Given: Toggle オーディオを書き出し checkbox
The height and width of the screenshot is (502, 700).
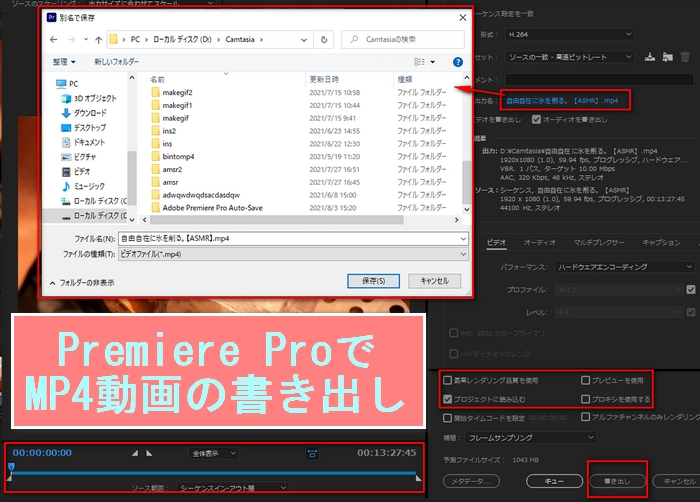Looking at the screenshot, I should tap(537, 119).
